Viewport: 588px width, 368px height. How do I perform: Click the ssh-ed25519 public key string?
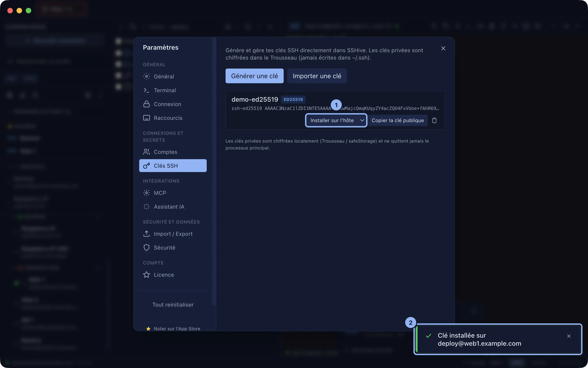[335, 108]
